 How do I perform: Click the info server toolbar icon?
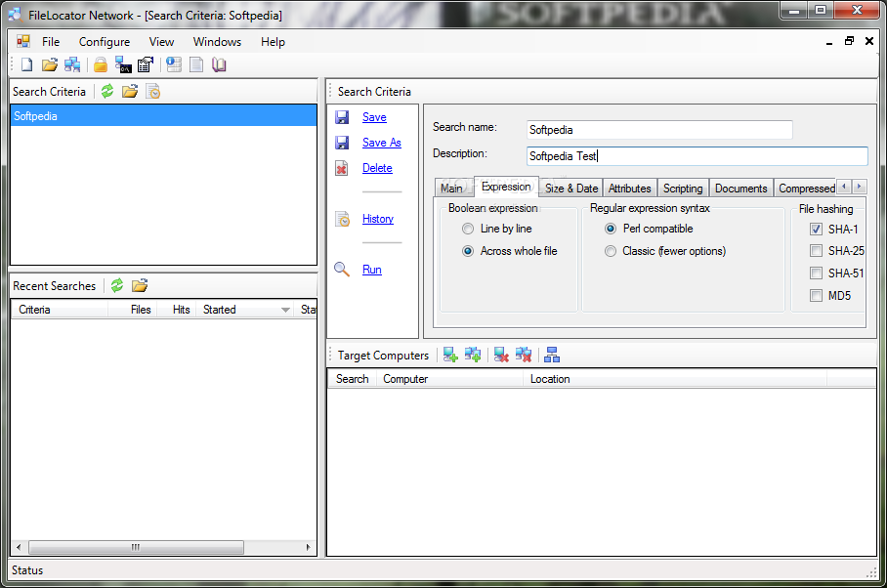point(174,65)
